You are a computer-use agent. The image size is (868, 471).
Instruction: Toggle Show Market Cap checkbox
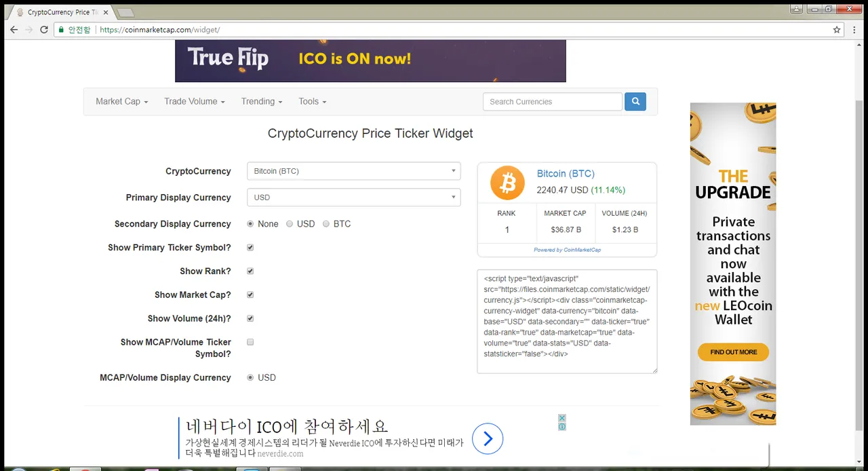pyautogui.click(x=250, y=295)
